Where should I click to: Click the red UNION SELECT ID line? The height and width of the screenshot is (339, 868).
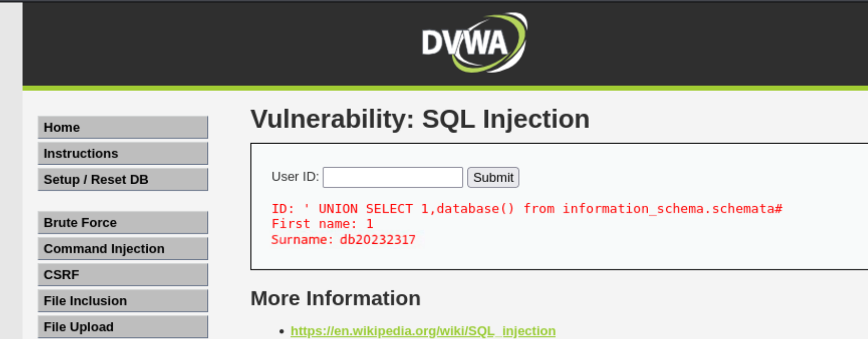pos(526,209)
